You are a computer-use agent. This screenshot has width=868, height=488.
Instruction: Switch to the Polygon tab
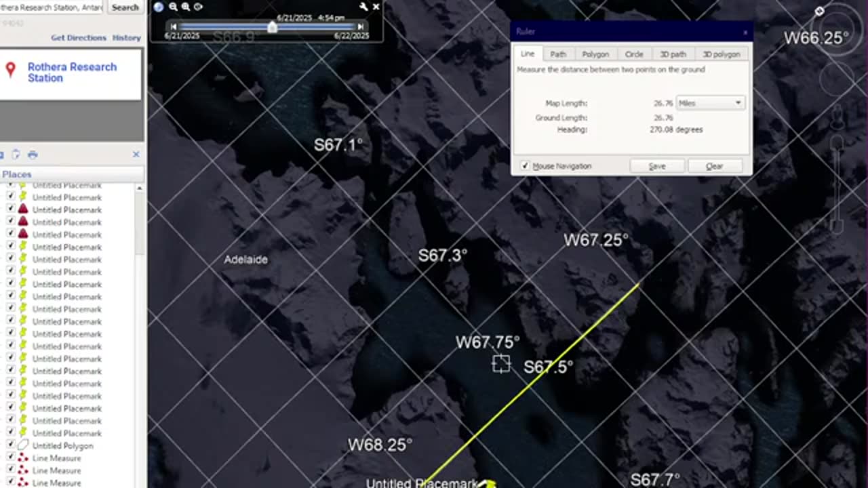(595, 54)
